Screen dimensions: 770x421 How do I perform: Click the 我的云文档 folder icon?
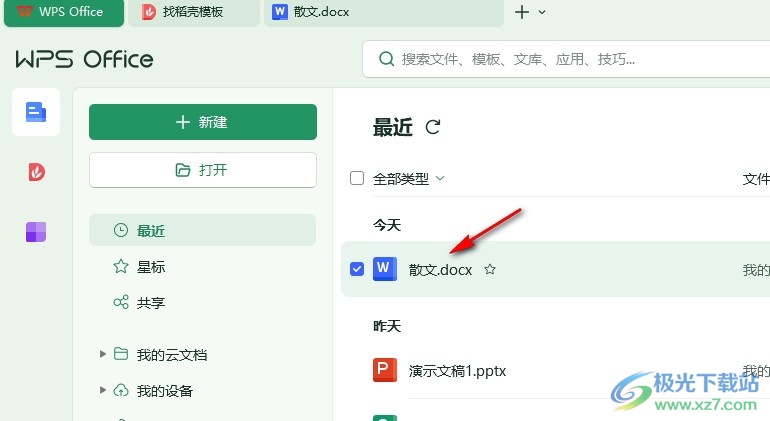(x=121, y=354)
